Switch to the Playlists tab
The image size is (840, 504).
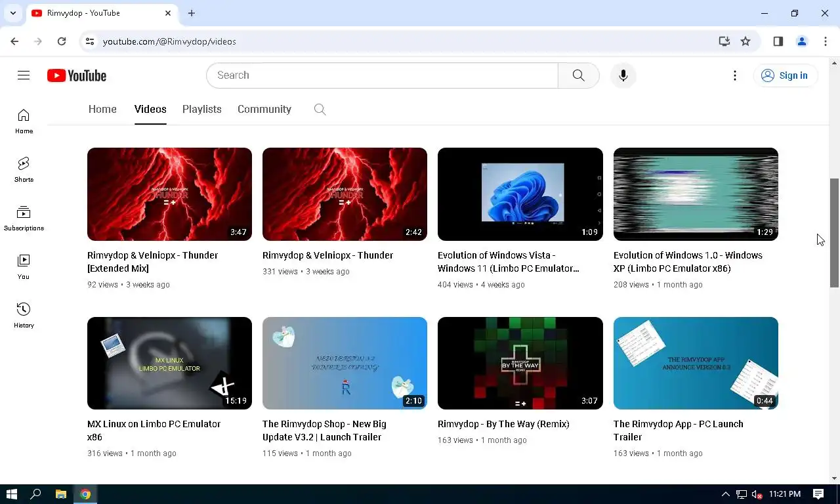(201, 110)
